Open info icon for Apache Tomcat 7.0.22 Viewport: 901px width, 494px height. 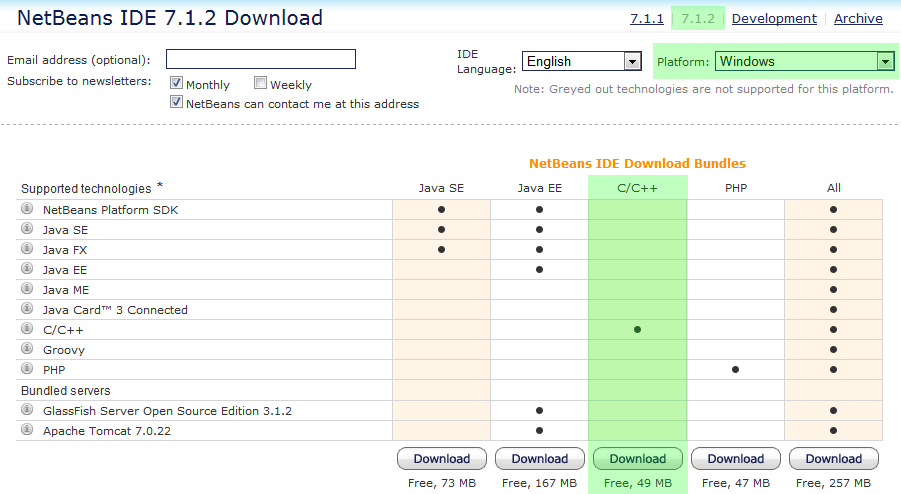coord(27,429)
